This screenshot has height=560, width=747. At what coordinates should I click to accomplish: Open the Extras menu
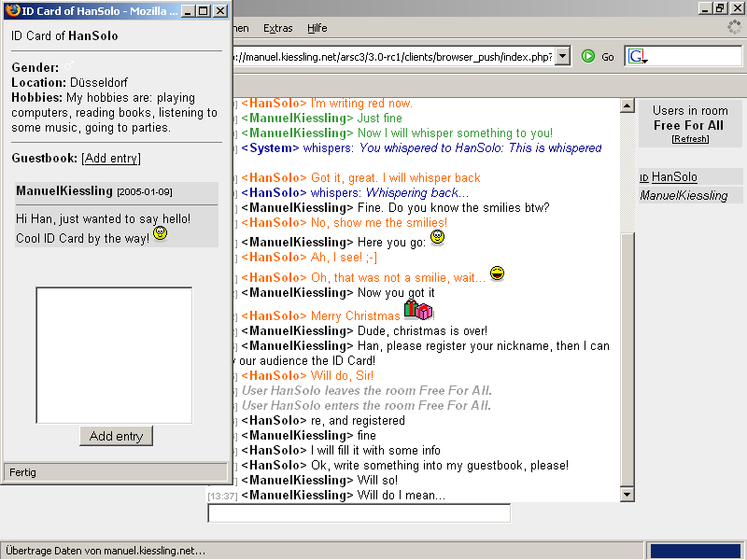pos(277,29)
